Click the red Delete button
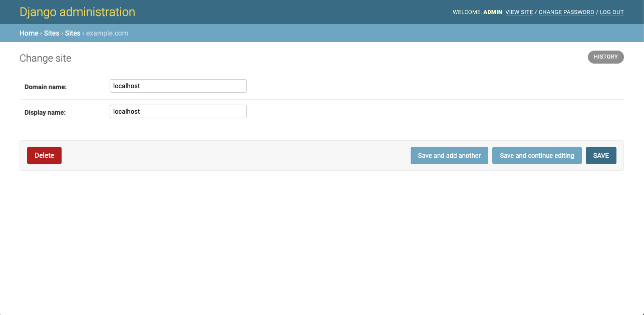The height and width of the screenshot is (315, 644). tap(44, 155)
